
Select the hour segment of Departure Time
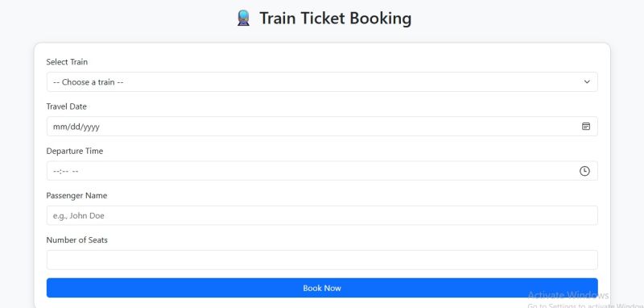(56, 171)
